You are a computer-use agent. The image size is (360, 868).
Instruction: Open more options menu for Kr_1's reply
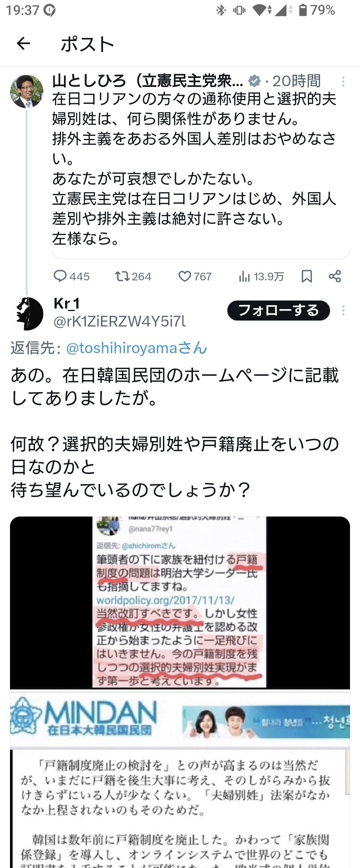(x=343, y=311)
